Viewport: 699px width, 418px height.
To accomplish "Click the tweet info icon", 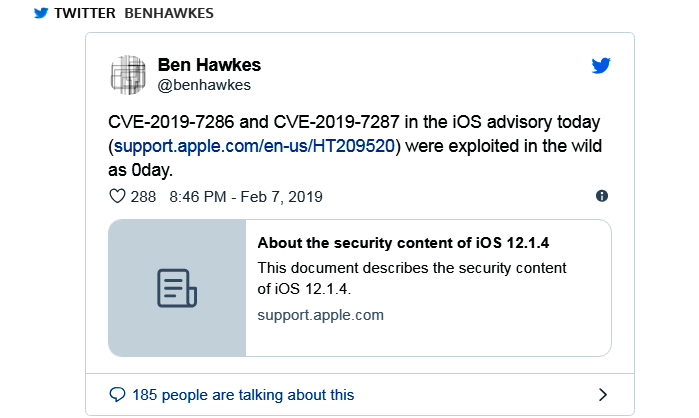I will pos(601,196).
